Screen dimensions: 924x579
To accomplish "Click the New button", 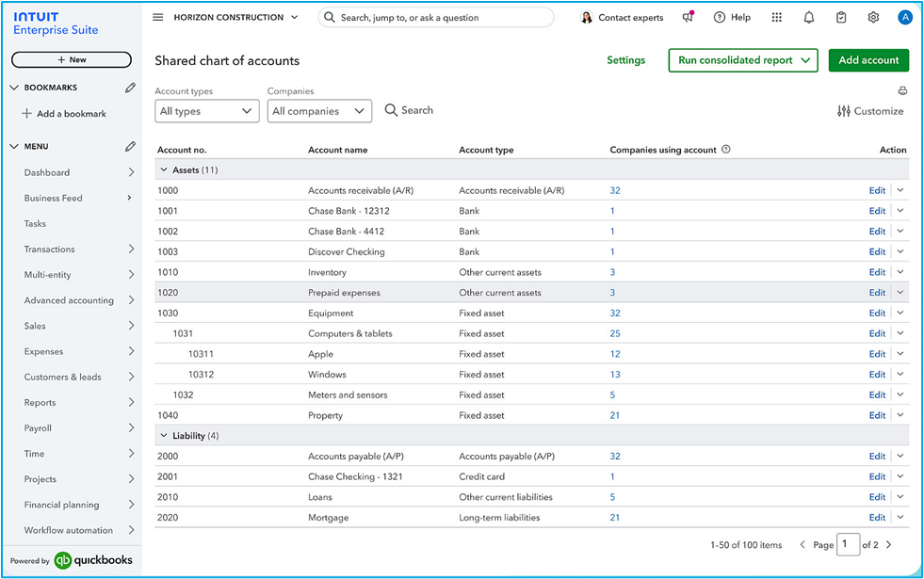I will pos(72,59).
